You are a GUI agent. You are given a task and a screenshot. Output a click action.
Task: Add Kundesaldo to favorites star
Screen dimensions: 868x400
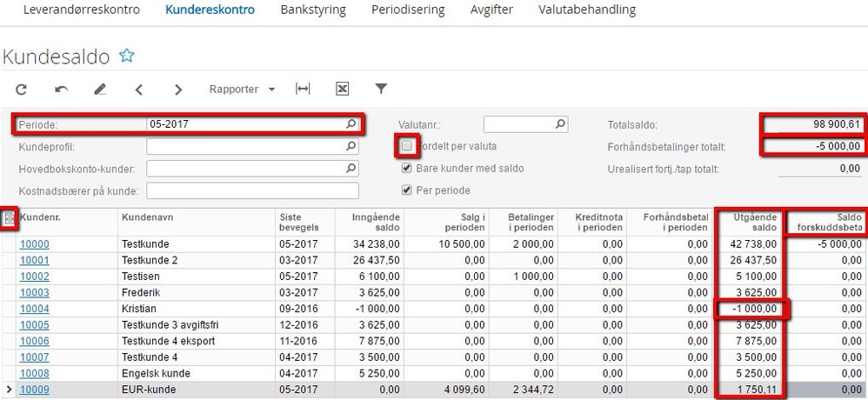127,56
